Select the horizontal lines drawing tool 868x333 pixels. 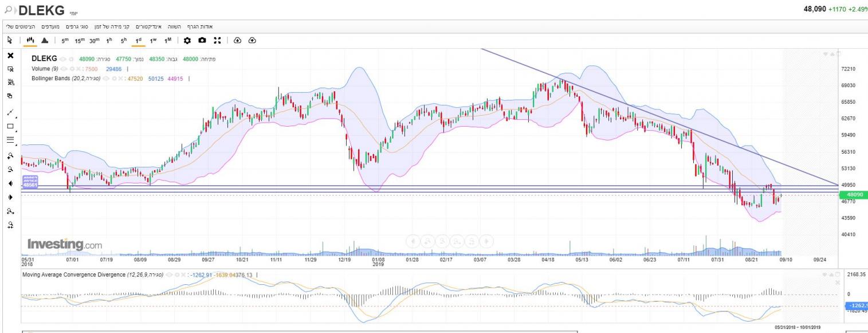10,139
